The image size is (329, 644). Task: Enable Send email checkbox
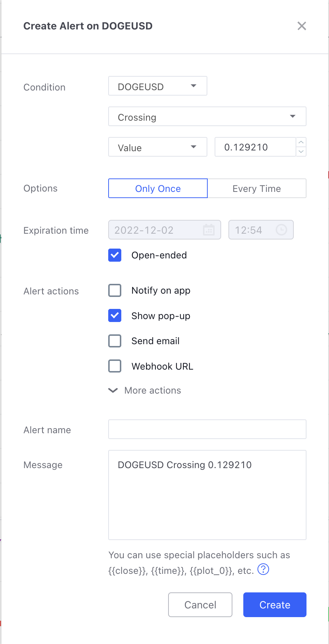(115, 341)
